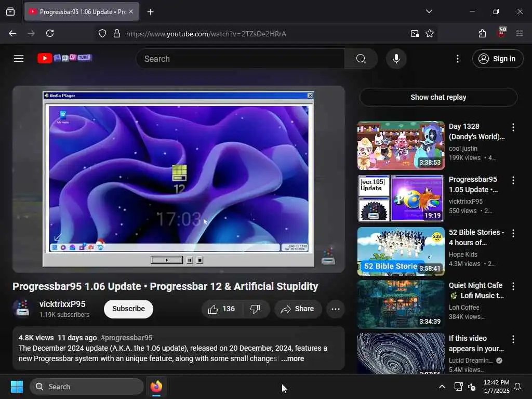Open picture-in-picture address bar icon

tap(415, 33)
